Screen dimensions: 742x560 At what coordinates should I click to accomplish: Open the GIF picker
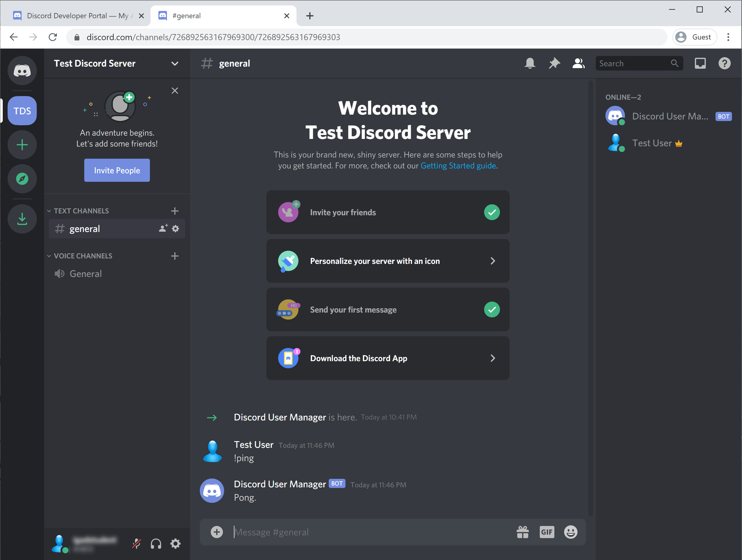coord(546,532)
